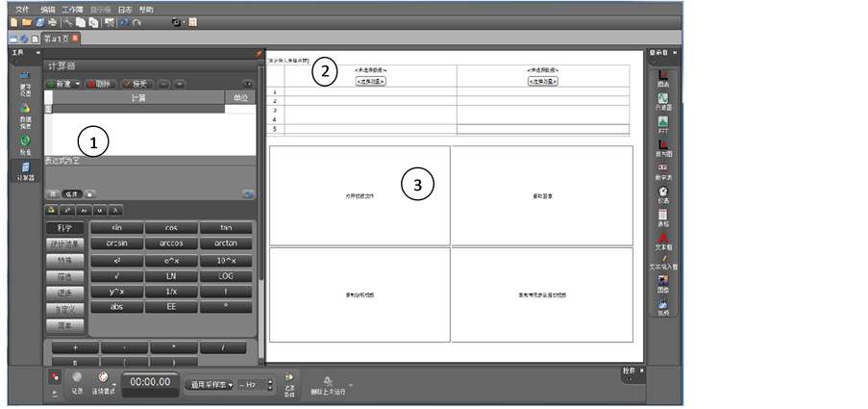Screen dimensions: 868x409
Task: Insert the arcsin function
Action: point(116,243)
